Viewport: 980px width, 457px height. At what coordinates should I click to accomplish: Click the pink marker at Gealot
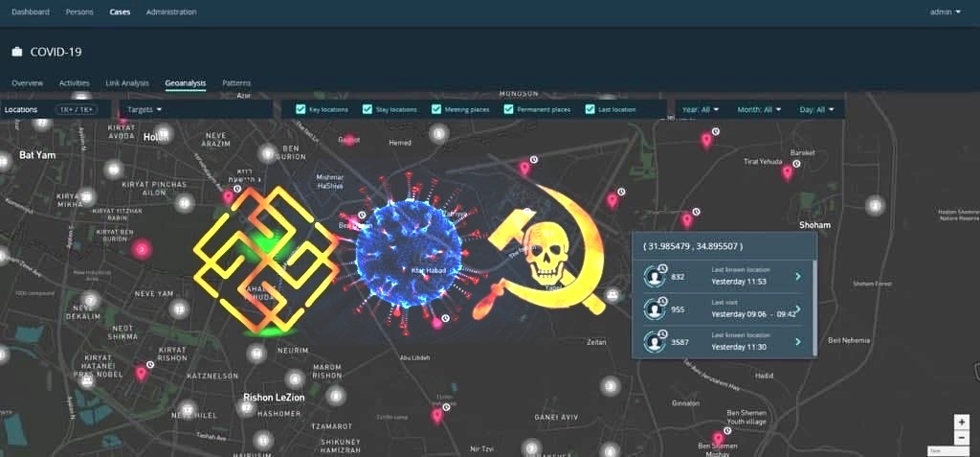pos(349,139)
